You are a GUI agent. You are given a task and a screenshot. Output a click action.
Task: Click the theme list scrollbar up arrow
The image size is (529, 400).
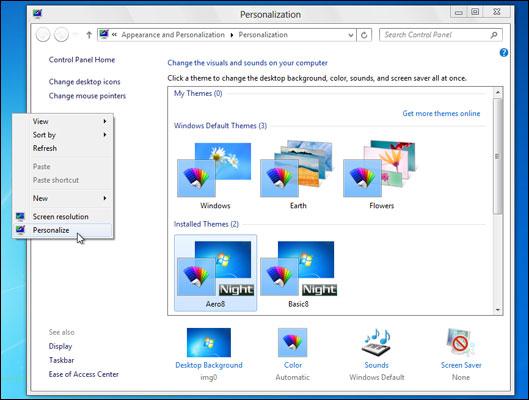tap(498, 92)
